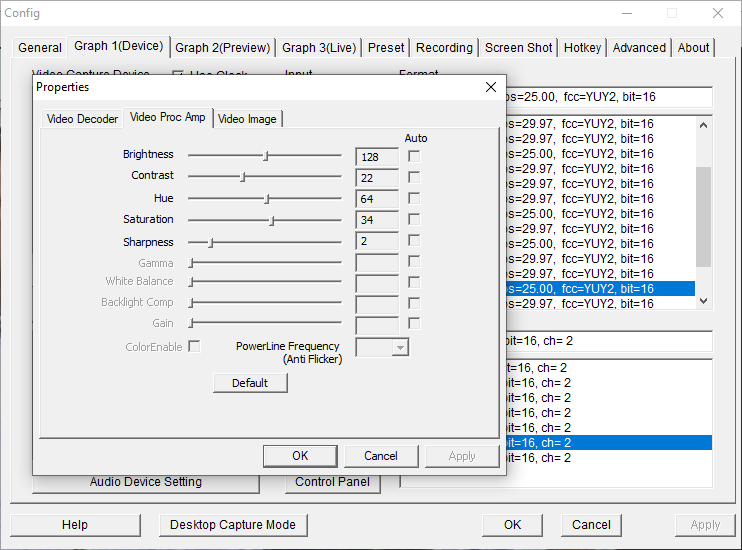Image resolution: width=742 pixels, height=550 pixels.
Task: Focus the Contrast value field showing 22
Action: tap(377, 178)
